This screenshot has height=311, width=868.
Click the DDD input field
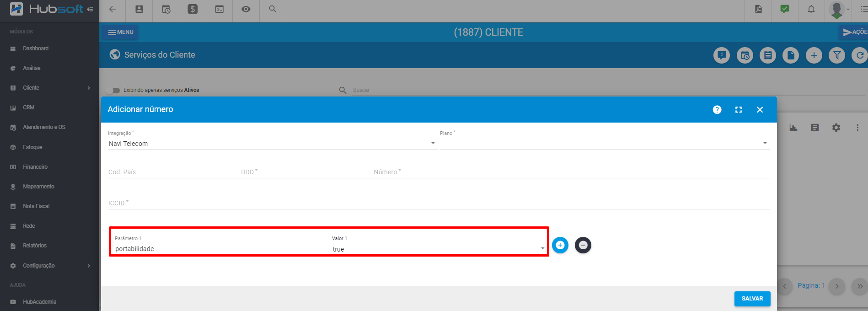pos(306,172)
